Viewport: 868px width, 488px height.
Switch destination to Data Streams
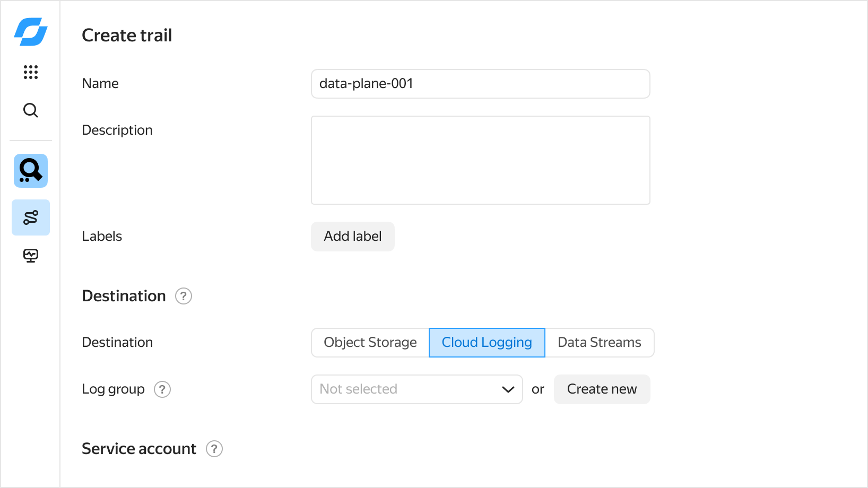click(599, 343)
